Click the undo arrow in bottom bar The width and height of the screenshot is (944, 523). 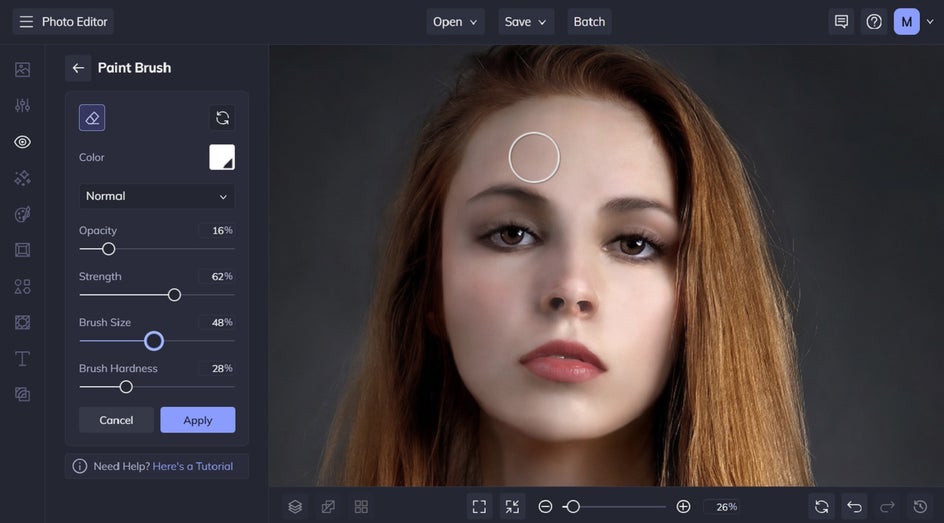pyautogui.click(x=854, y=507)
